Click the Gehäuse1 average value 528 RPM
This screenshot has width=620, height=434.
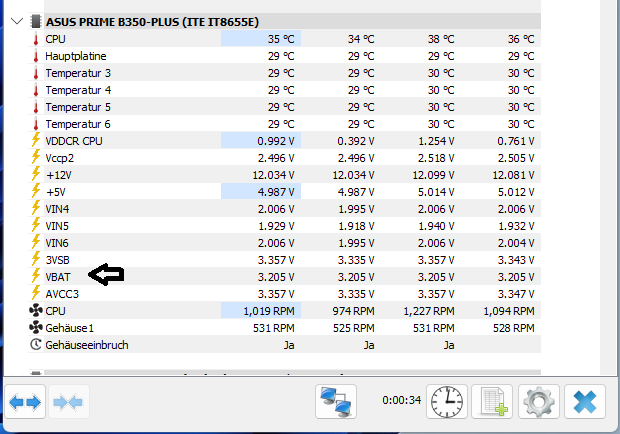(514, 328)
